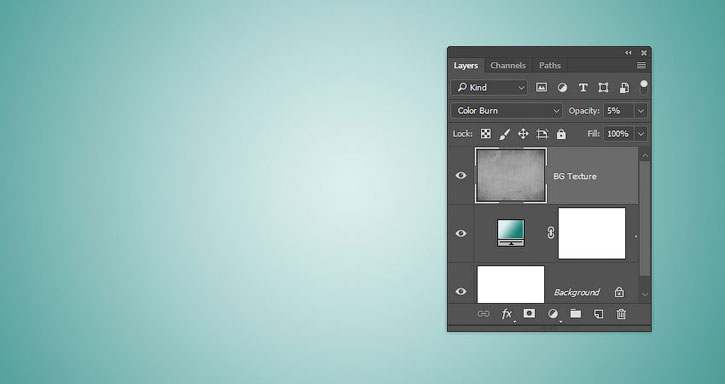The image size is (725, 384).
Task: Click the Fill 100% field
Action: [619, 134]
